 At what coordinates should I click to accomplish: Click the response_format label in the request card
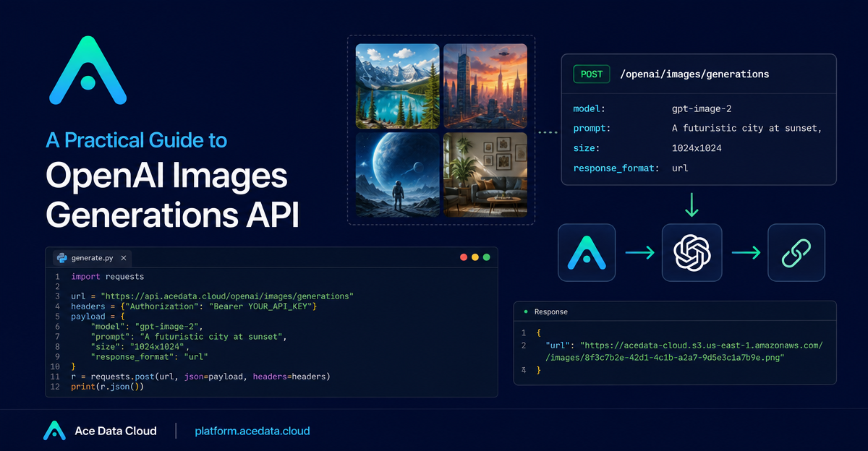pos(616,168)
